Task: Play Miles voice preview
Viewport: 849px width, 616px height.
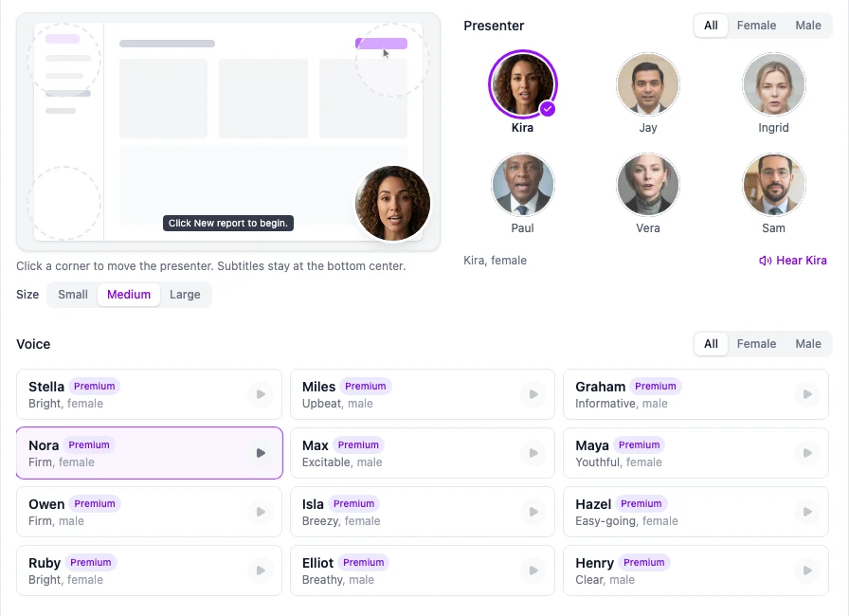Action: 533,394
